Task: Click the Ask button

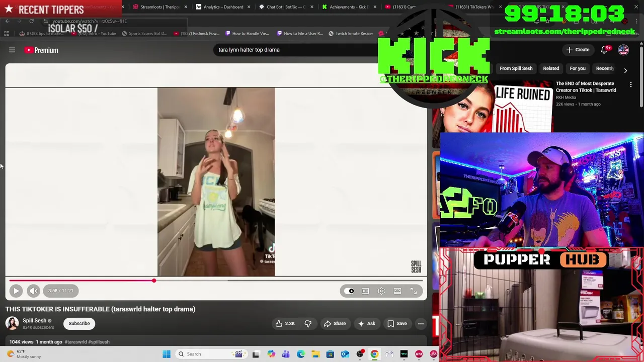Action: click(x=366, y=324)
